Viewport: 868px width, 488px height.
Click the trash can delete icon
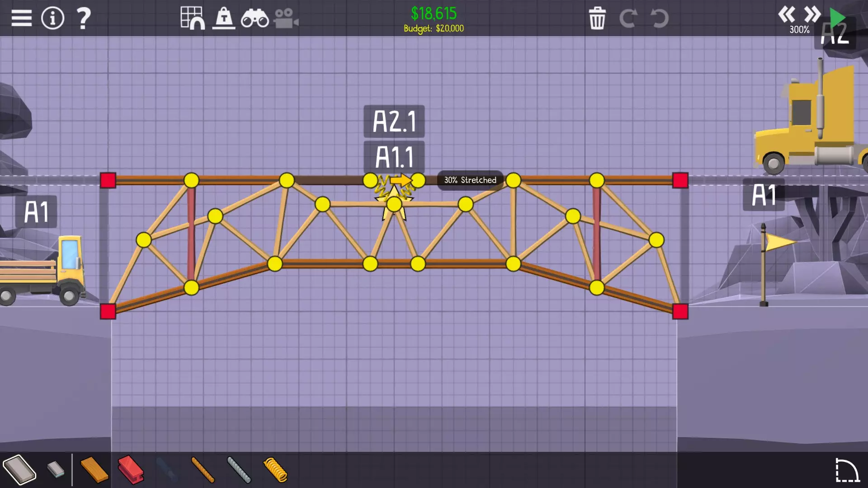(597, 19)
